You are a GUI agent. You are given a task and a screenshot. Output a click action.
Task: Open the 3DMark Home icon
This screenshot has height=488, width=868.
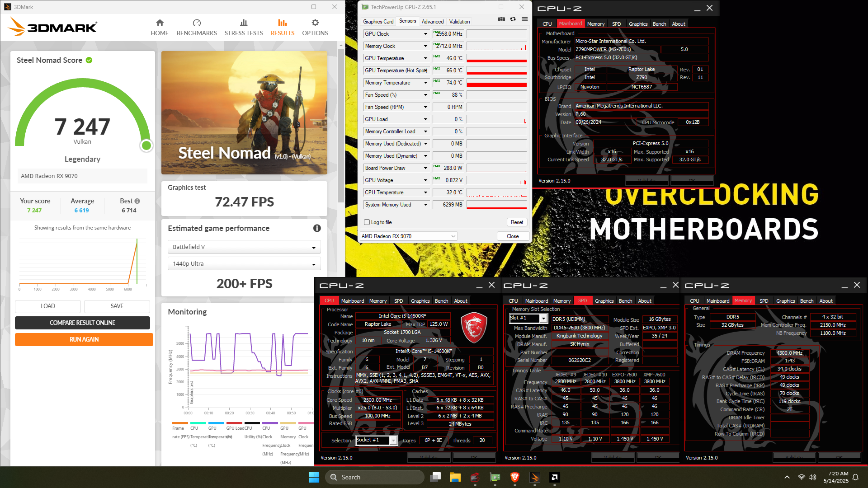tap(160, 23)
